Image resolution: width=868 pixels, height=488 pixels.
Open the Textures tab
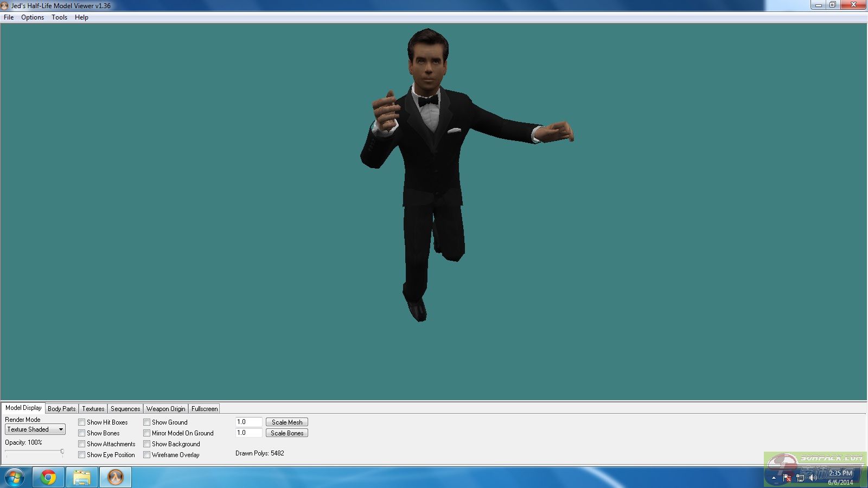click(93, 409)
